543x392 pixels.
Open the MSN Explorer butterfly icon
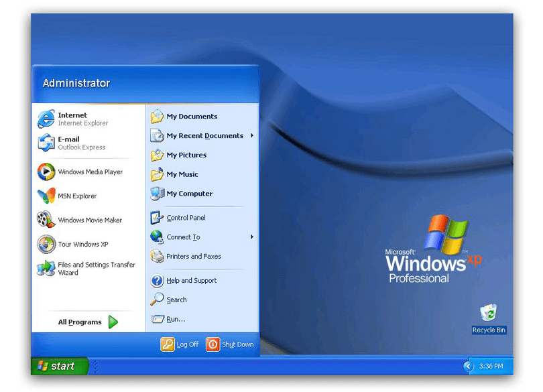pyautogui.click(x=46, y=196)
